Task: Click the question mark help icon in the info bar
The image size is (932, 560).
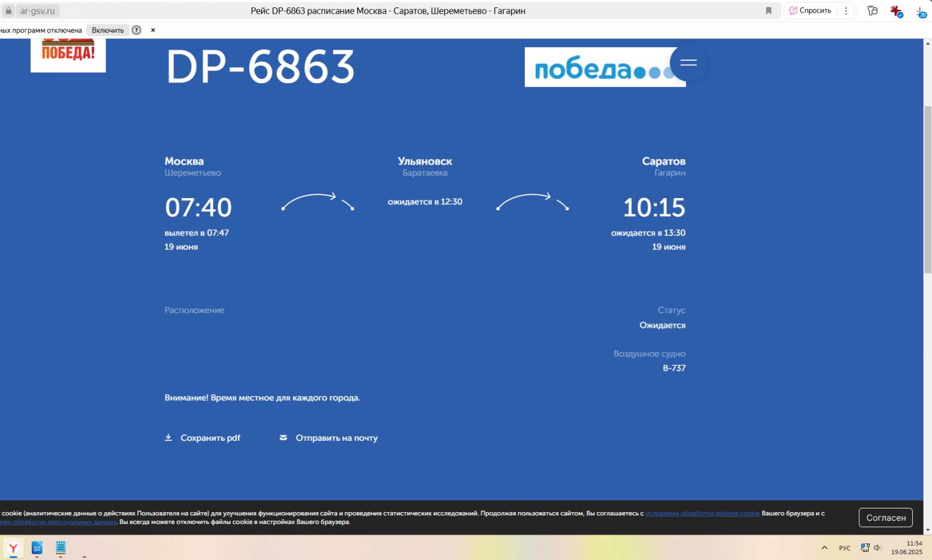Action: click(137, 30)
